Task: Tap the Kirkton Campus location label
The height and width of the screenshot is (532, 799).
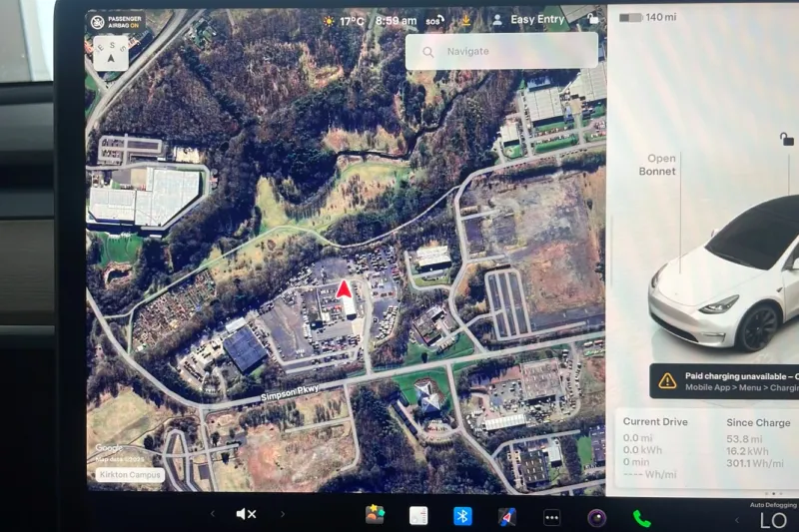Action: [130, 474]
